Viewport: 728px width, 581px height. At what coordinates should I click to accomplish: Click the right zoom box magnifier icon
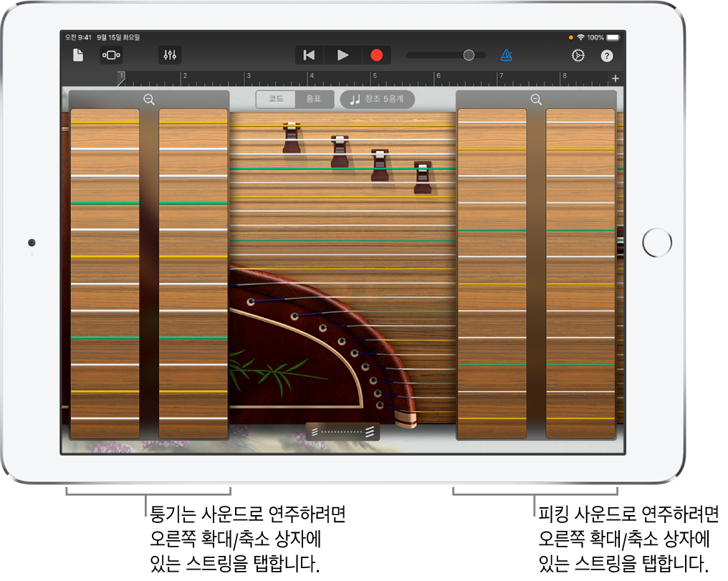click(x=536, y=100)
